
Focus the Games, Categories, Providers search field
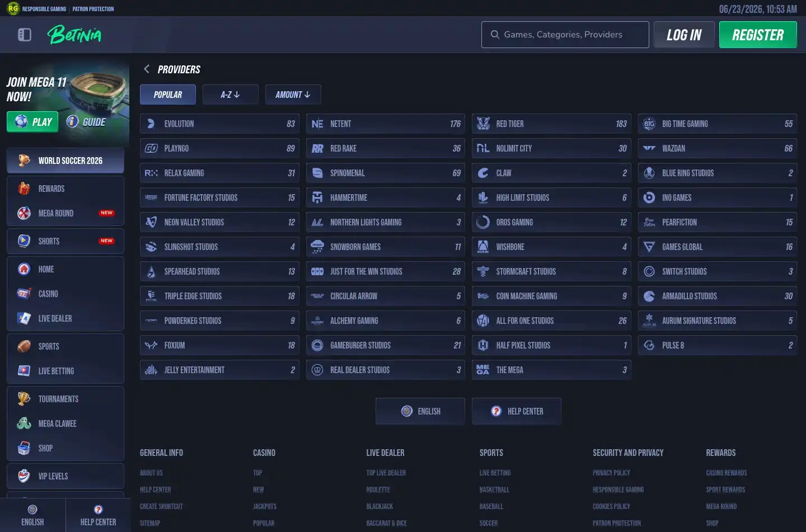(x=565, y=35)
